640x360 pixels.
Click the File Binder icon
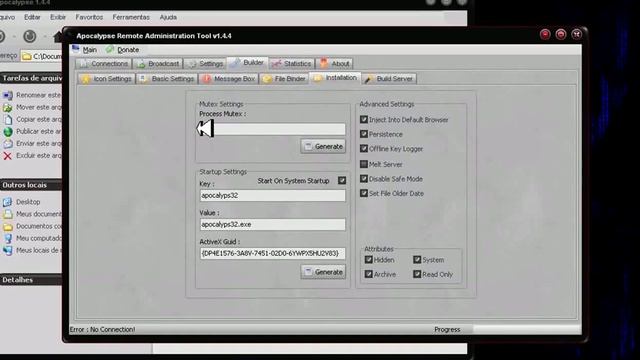tap(267, 79)
